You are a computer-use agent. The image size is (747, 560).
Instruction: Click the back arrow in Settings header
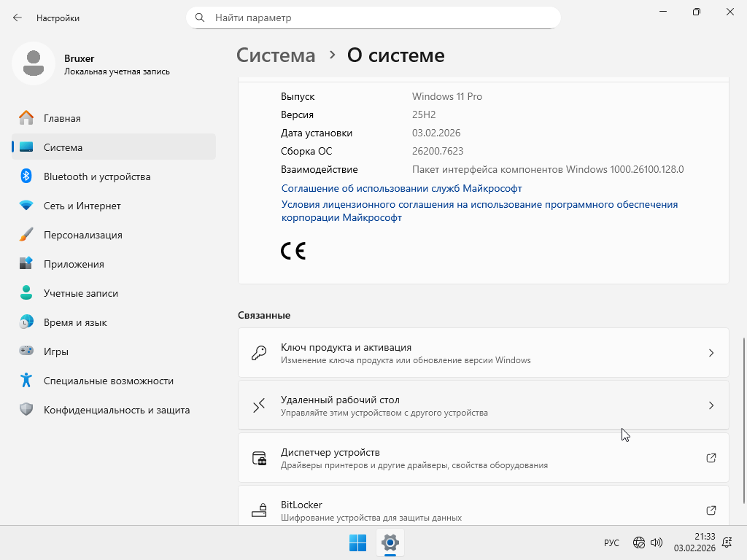point(18,17)
